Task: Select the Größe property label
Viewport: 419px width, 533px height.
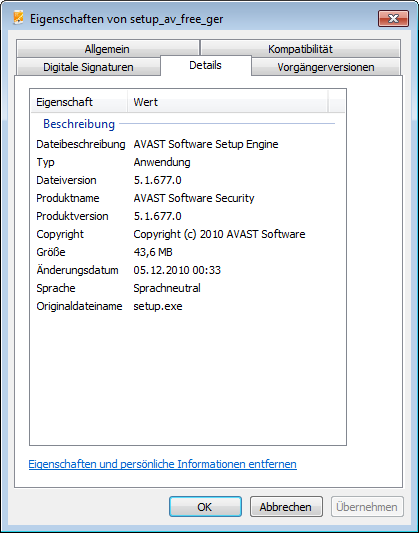Action: [51, 252]
